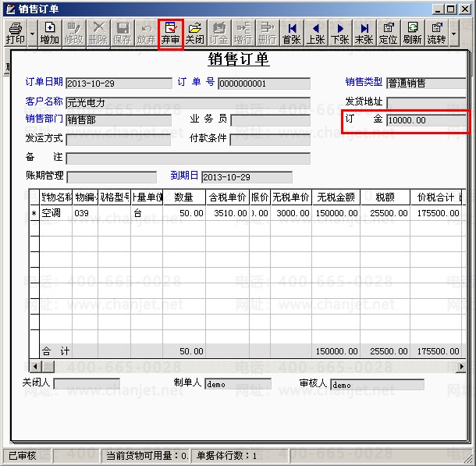Click the 业务员 field

[x=271, y=120]
